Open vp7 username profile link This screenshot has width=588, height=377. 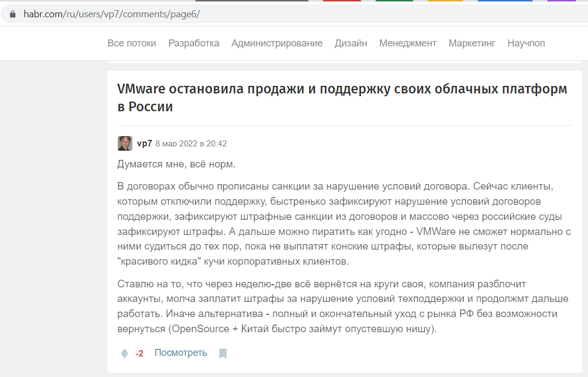click(144, 144)
